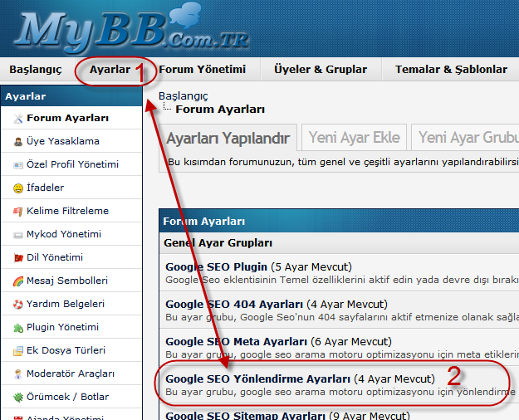Click the Forum Ayarları breadcrumb text

220,110
